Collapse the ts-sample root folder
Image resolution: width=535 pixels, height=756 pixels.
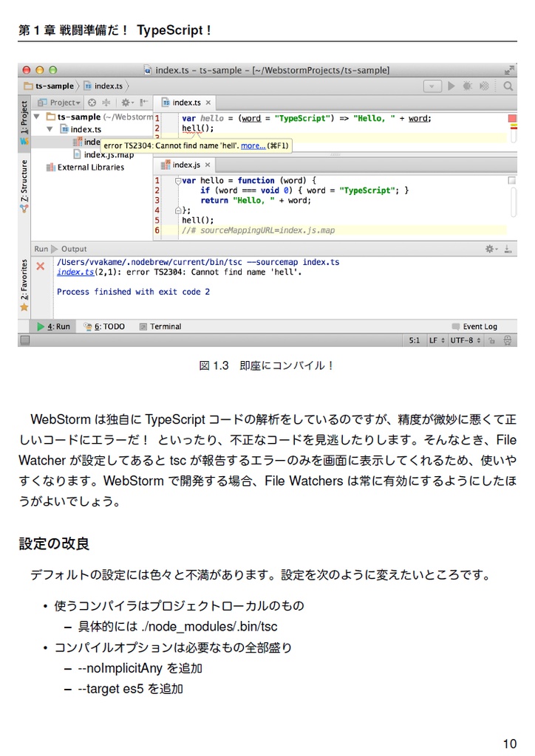tap(37, 117)
